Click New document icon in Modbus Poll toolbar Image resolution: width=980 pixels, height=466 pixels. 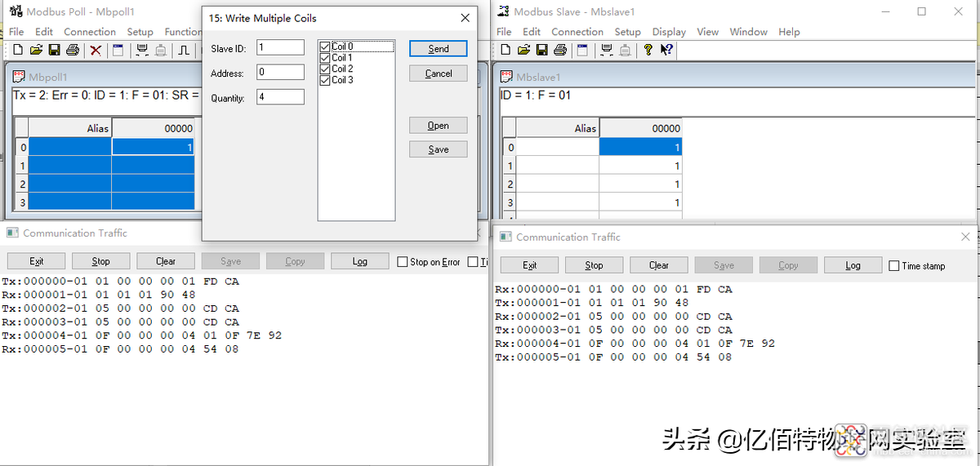[18, 51]
